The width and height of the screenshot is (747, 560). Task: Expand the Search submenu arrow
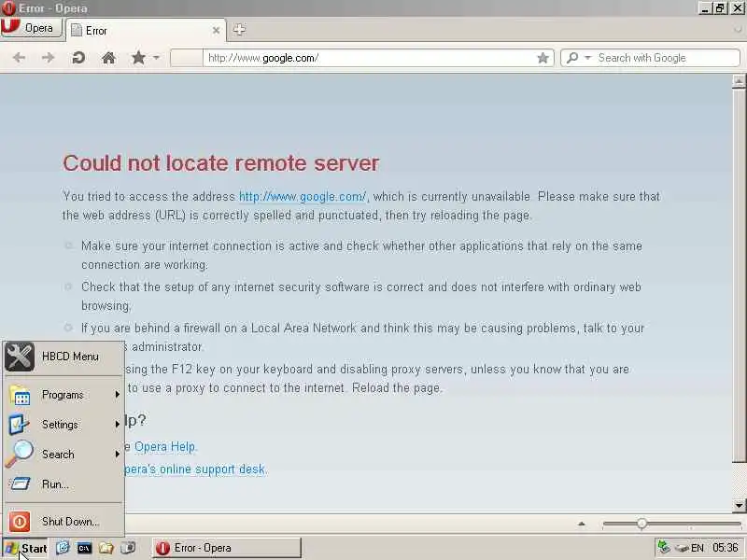pos(118,454)
